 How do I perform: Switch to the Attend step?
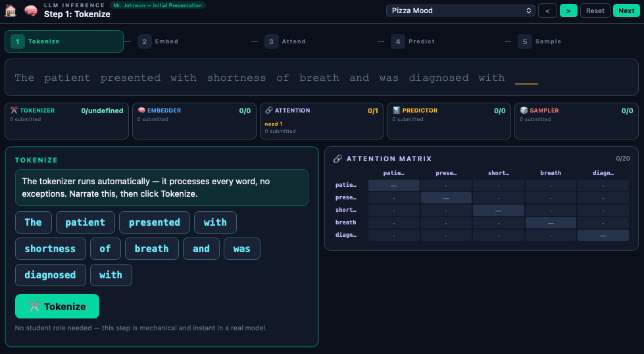coord(285,41)
